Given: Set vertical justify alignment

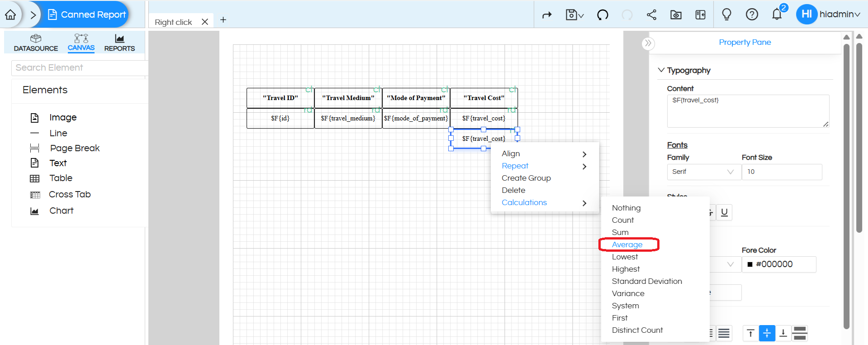Looking at the screenshot, I should point(800,334).
